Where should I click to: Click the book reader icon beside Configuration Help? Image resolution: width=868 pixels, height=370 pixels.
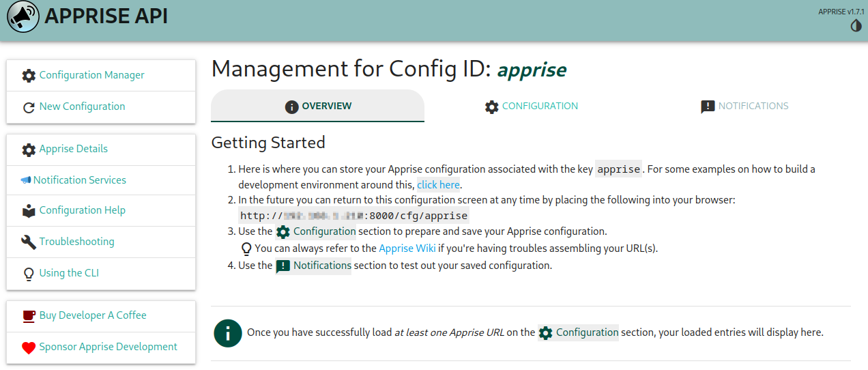pos(29,211)
